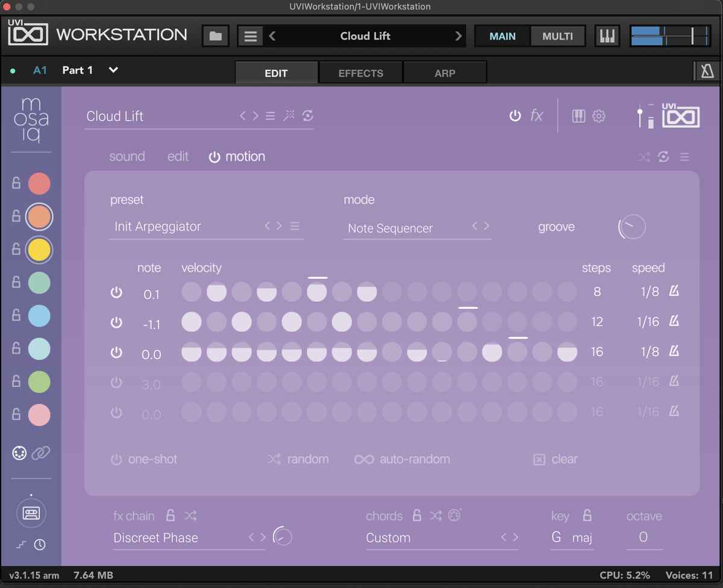
Task: Toggle the instrument power button near fx
Action: tap(515, 116)
